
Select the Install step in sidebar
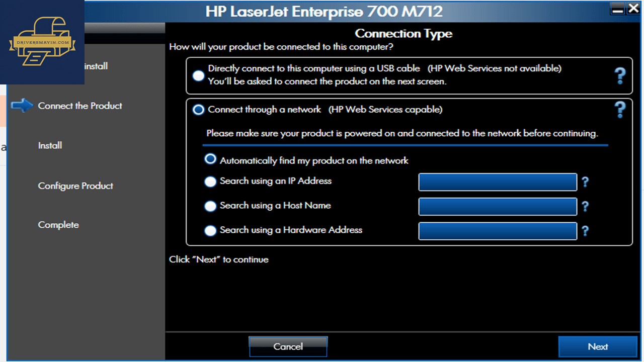point(50,145)
